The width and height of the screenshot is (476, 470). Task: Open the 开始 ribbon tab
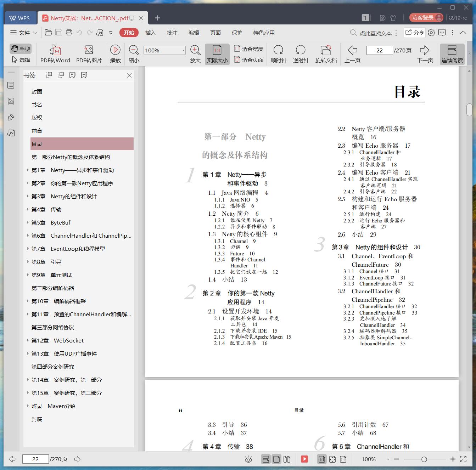[x=129, y=33]
